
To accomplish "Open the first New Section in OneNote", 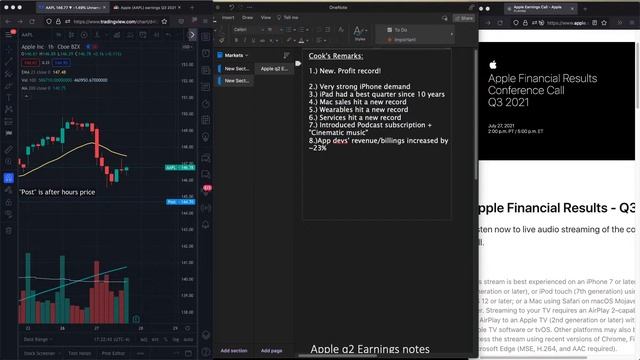I will pyautogui.click(x=236, y=69).
